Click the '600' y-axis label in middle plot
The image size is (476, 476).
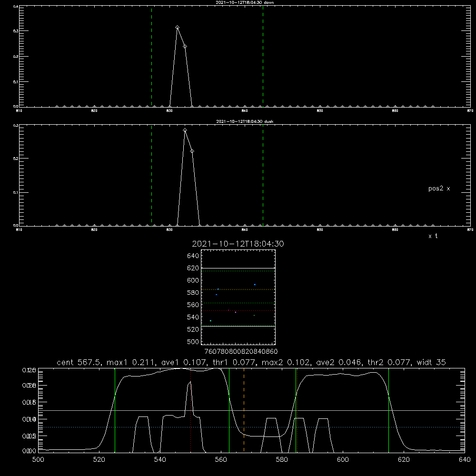(193, 280)
